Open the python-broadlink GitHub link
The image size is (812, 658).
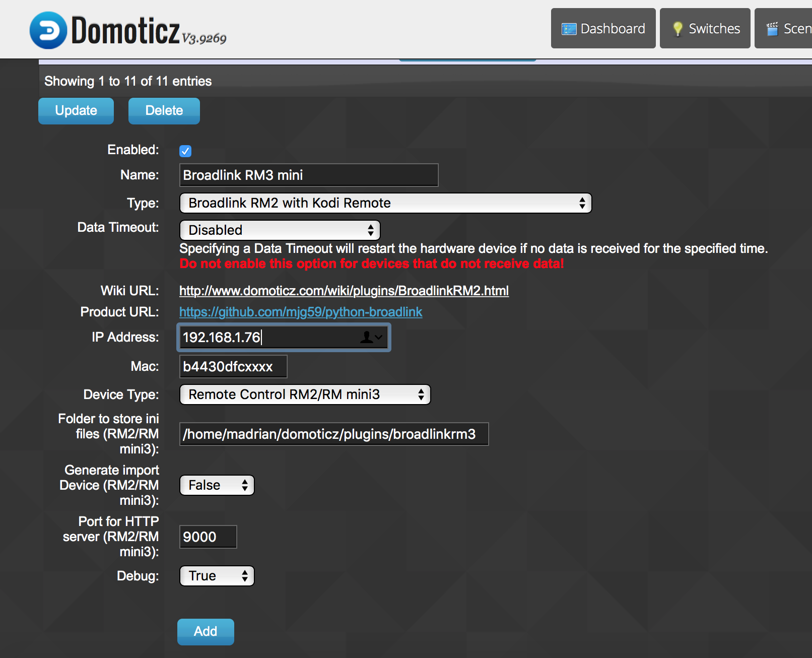[x=301, y=312]
